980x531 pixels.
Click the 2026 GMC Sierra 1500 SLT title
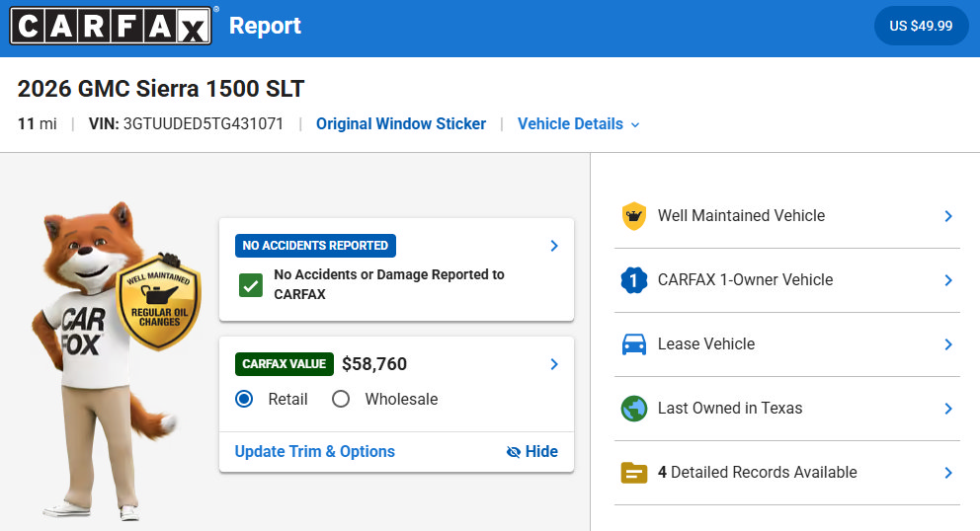[x=161, y=89]
